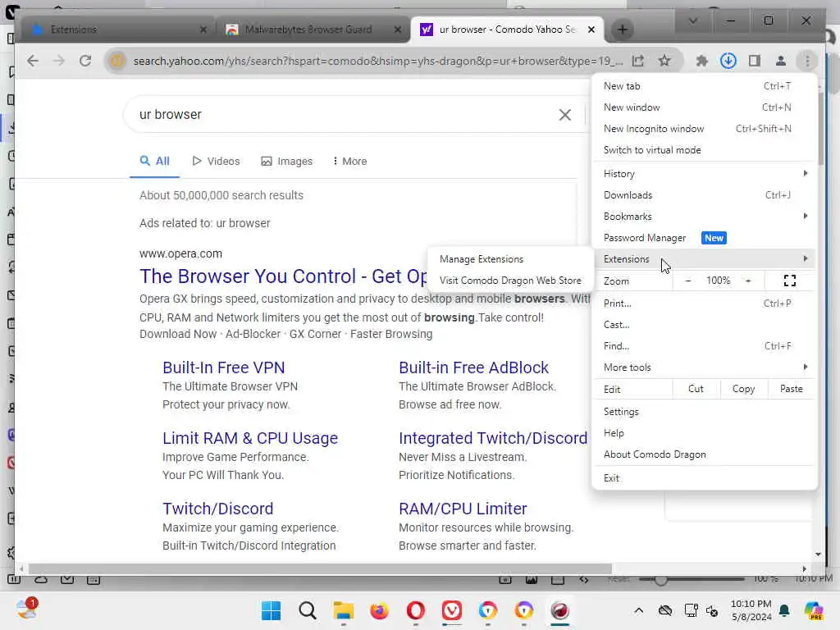Expand the Extensions submenu
The width and height of the screenshot is (840, 630).
tap(705, 259)
